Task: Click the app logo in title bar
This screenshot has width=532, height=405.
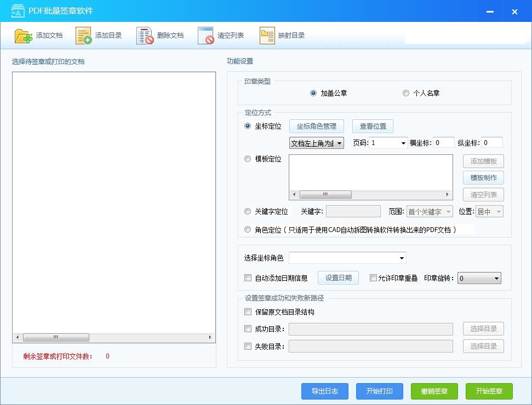Action: click(18, 11)
